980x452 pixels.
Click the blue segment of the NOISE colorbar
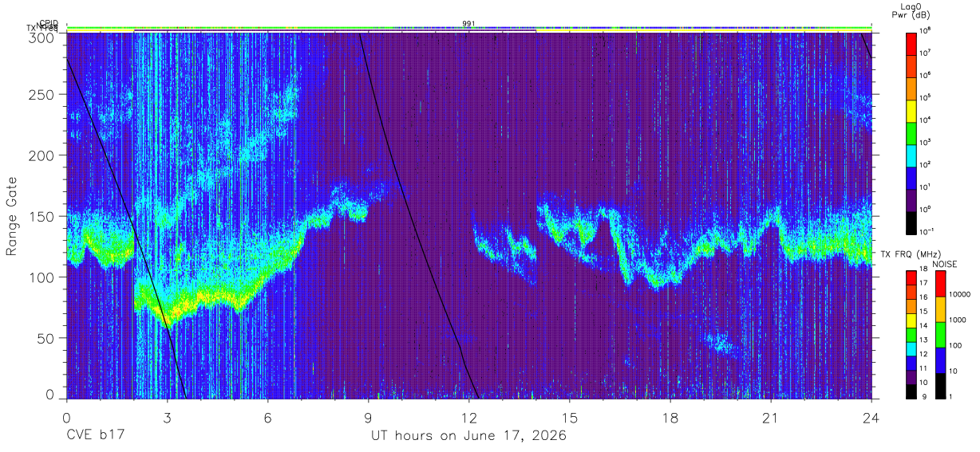coord(940,360)
